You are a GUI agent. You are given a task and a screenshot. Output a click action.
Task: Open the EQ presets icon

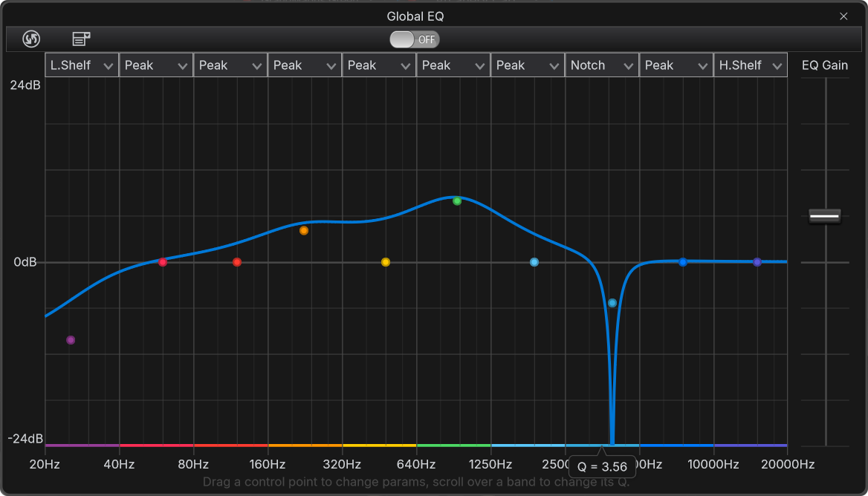click(80, 39)
